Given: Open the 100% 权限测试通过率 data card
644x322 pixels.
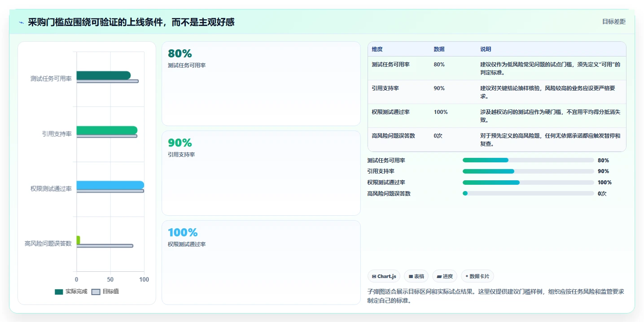Looking at the screenshot, I should pyautogui.click(x=261, y=262).
